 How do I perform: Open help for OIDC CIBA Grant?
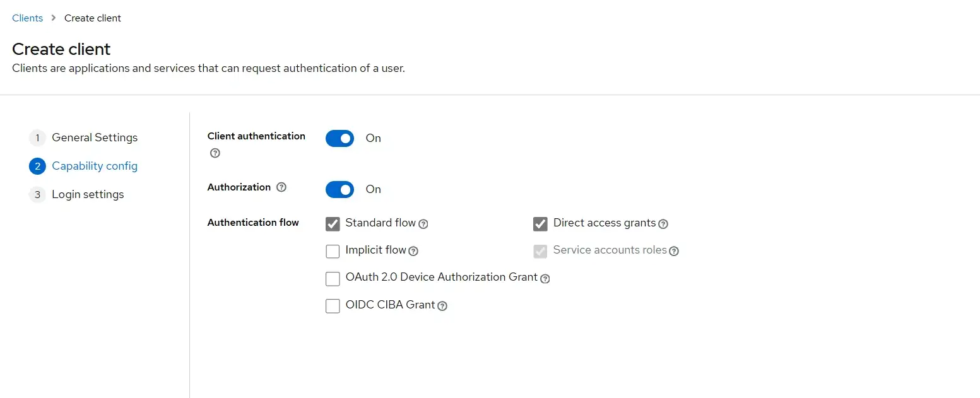click(442, 306)
